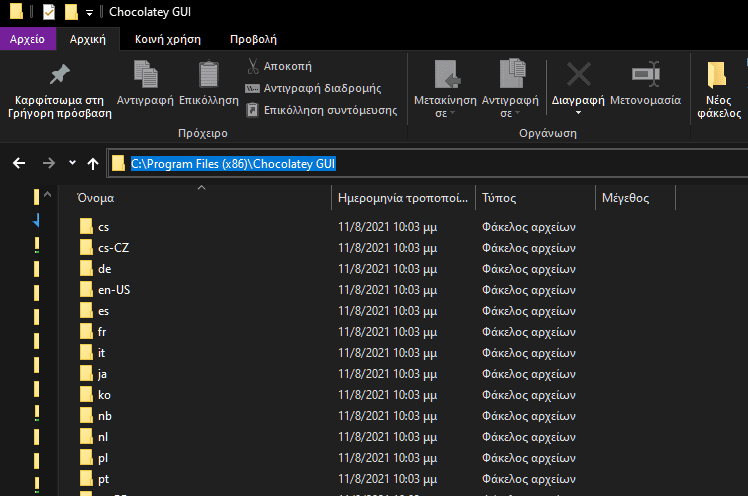Select the es folder icon
748x496 pixels.
[x=86, y=310]
